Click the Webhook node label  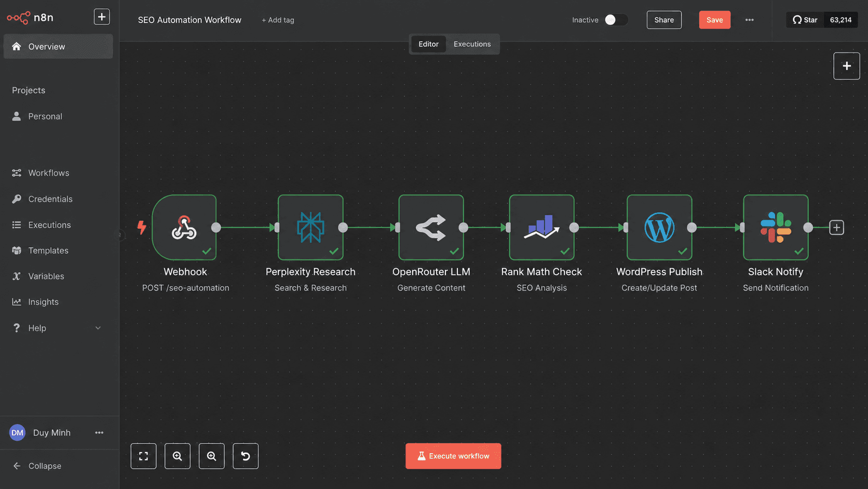[185, 272]
